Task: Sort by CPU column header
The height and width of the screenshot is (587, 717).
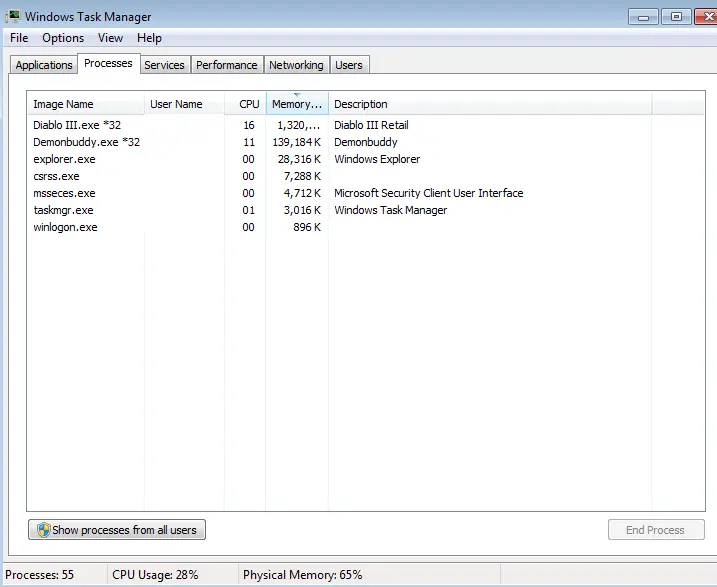Action: (245, 104)
